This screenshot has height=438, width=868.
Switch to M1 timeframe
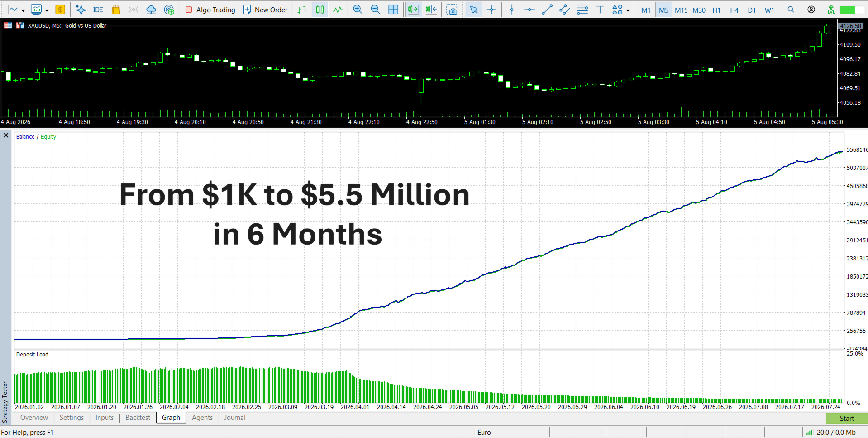tap(646, 10)
